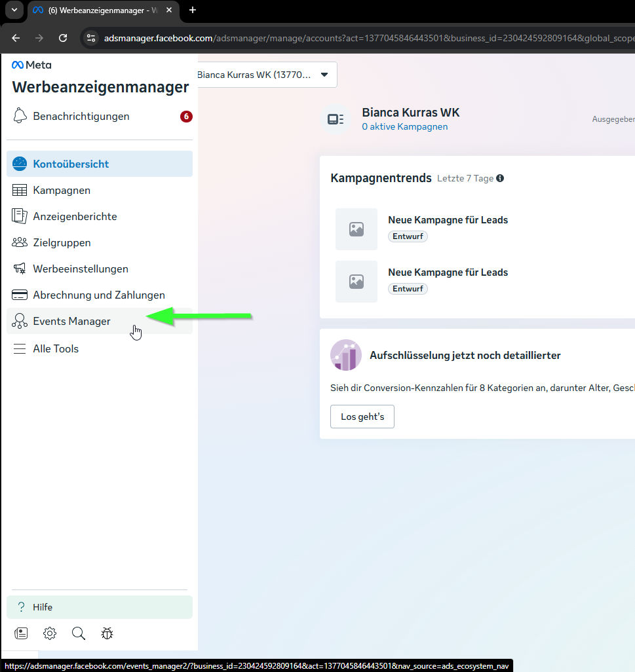The image size is (635, 672).
Task: Click the bug report icon
Action: coord(107,633)
